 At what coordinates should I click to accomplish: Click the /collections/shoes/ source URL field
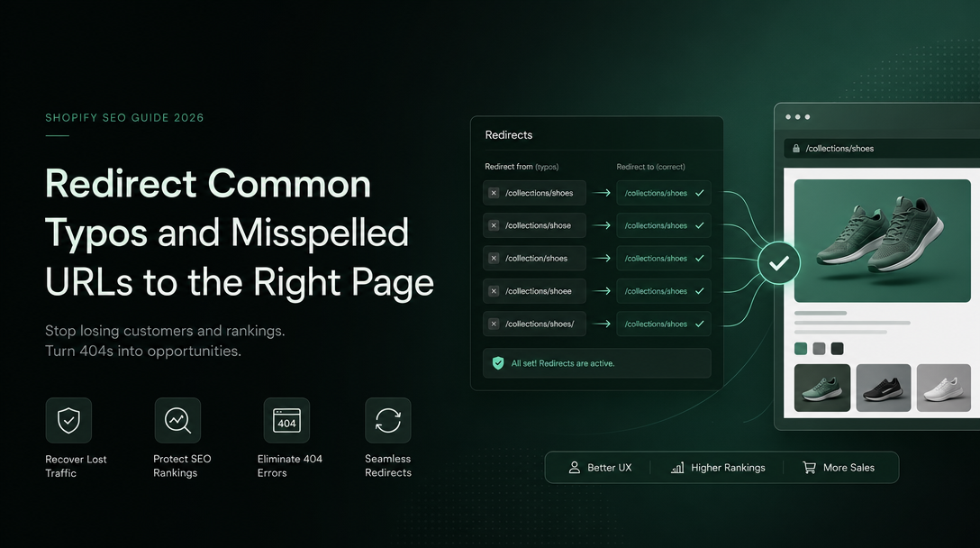pos(534,324)
